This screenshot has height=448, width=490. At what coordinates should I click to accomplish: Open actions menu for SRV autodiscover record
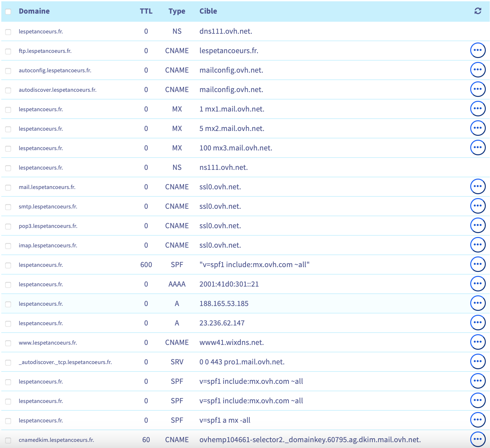point(478,361)
